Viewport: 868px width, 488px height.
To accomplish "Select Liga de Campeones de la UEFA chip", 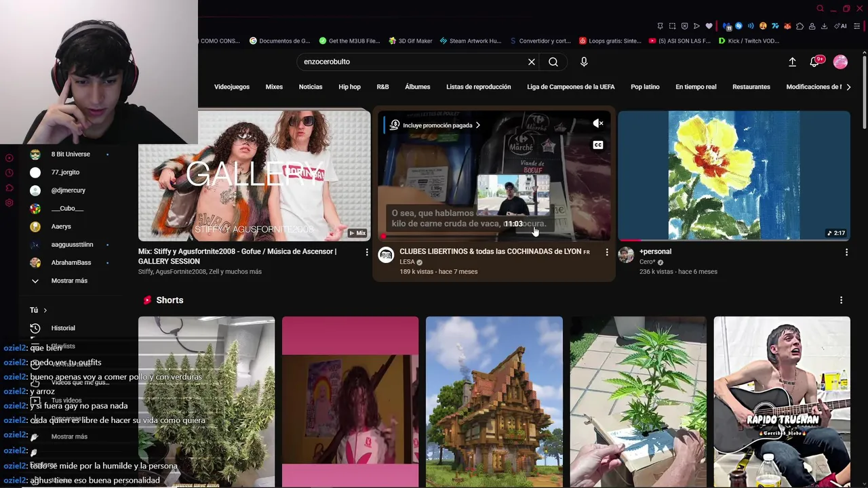I will [571, 87].
